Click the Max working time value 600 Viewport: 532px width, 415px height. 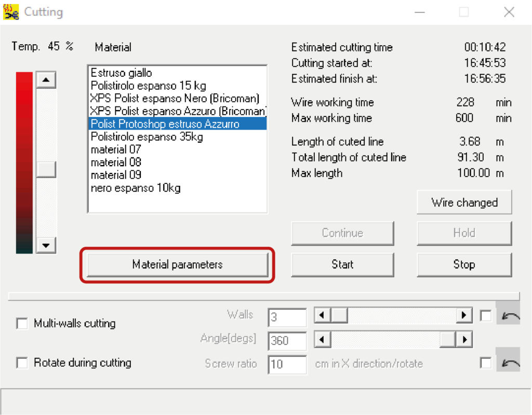tap(464, 118)
